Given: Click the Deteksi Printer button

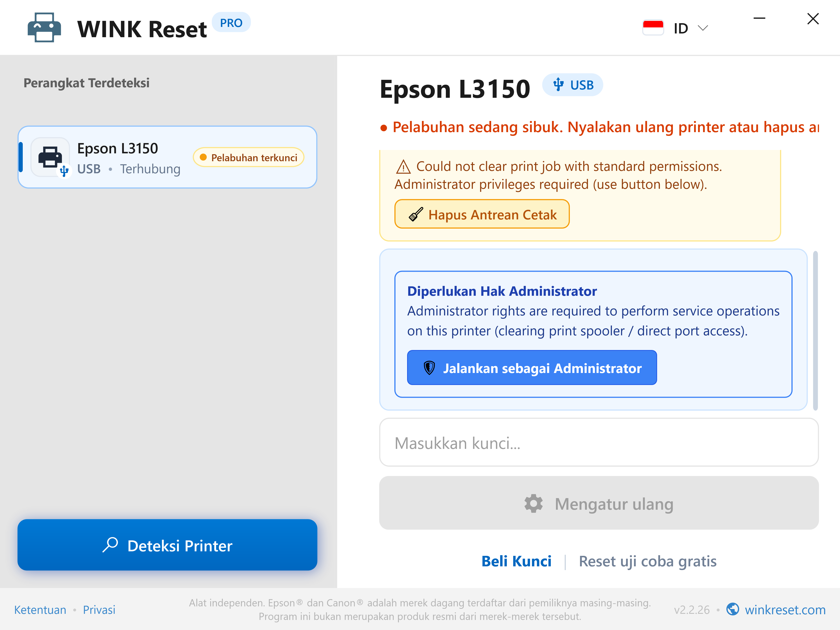Looking at the screenshot, I should [x=167, y=545].
